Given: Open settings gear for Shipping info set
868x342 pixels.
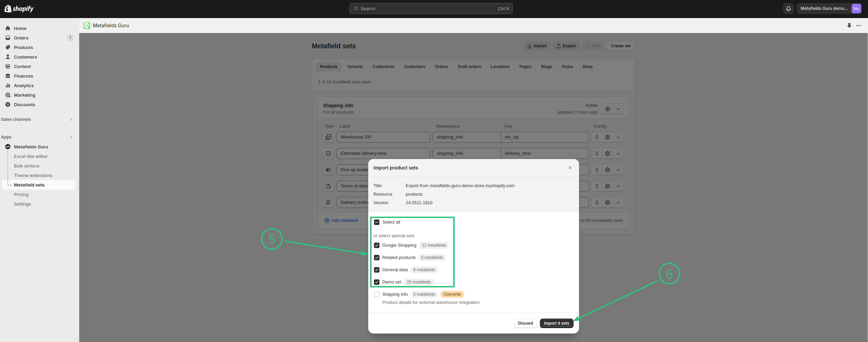Looking at the screenshot, I should pyautogui.click(x=607, y=109).
